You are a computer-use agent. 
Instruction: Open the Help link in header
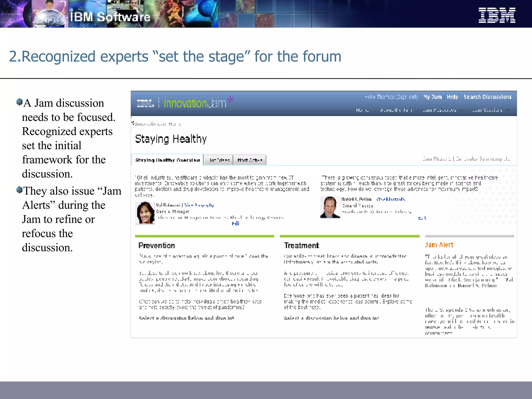453,97
